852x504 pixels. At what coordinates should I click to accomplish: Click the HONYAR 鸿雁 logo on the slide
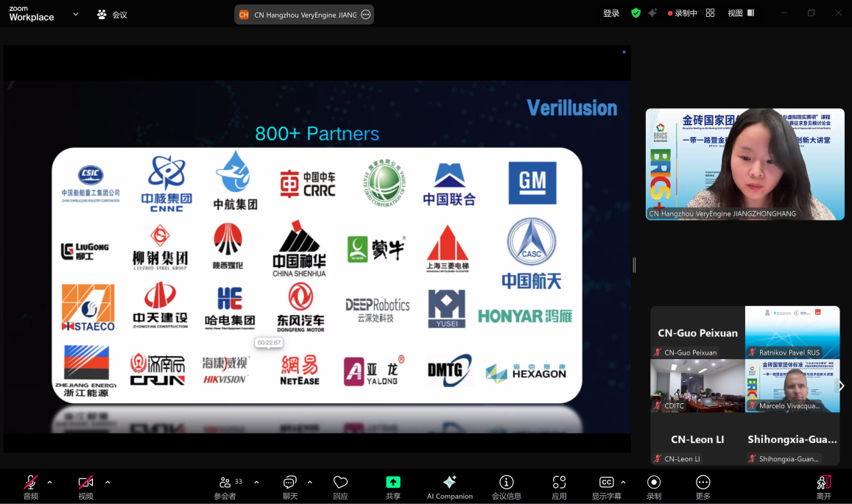[x=525, y=316]
